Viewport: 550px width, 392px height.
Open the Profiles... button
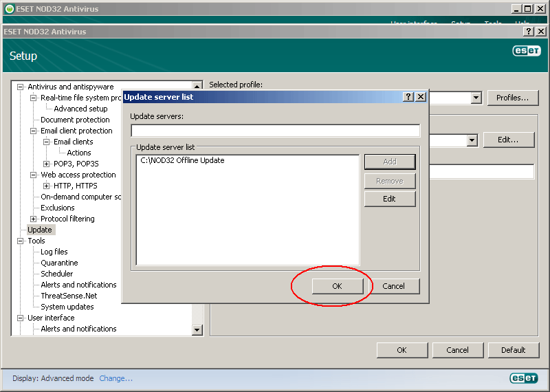coord(513,98)
